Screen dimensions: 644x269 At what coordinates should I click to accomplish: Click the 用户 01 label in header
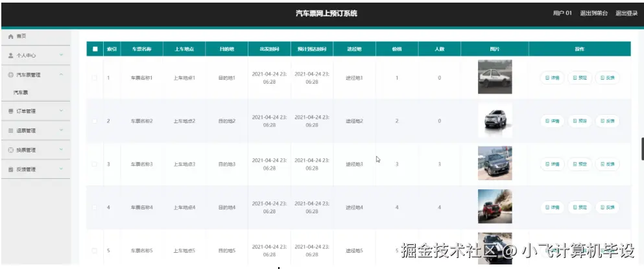tap(562, 13)
